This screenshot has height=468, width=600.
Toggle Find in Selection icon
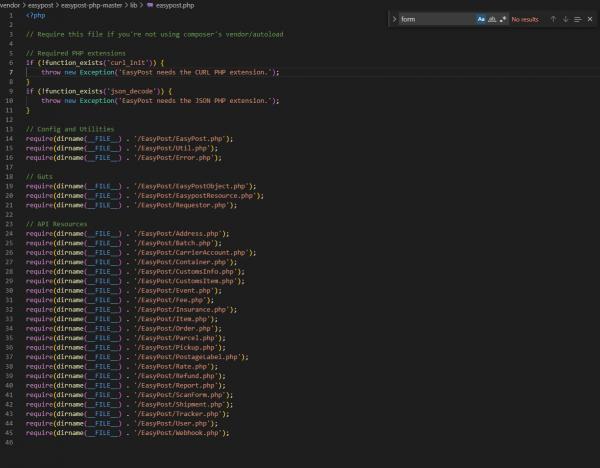(578, 19)
